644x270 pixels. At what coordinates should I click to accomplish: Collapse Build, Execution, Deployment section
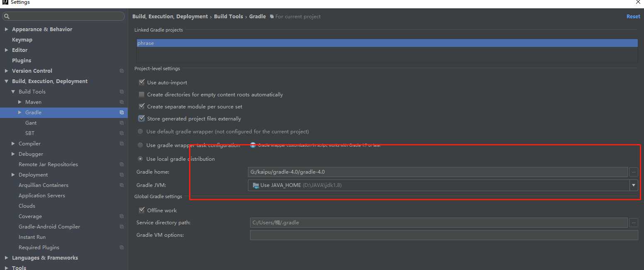coord(6,81)
